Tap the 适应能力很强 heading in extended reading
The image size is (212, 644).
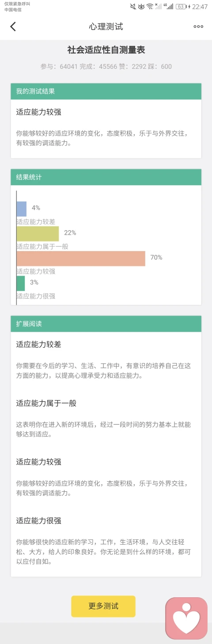coord(39,520)
